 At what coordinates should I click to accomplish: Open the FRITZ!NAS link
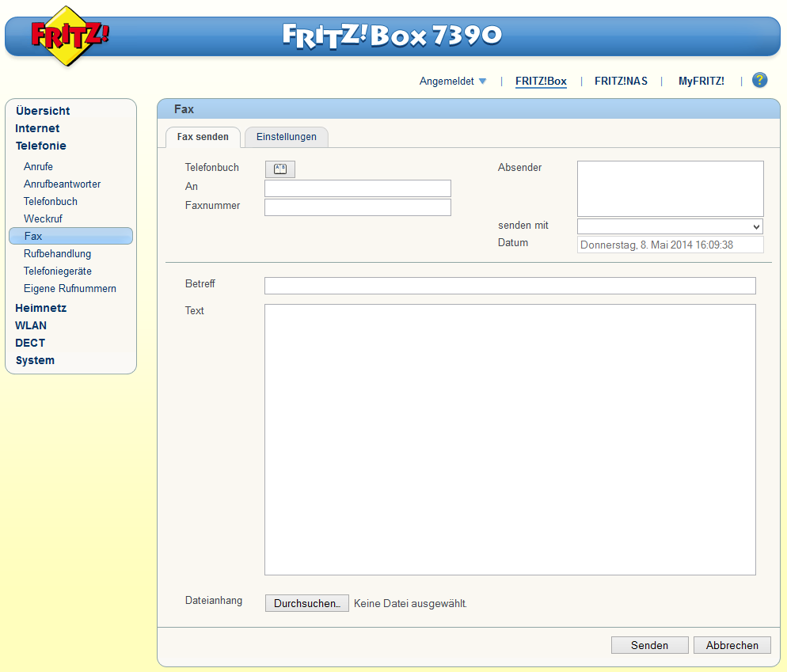621,82
